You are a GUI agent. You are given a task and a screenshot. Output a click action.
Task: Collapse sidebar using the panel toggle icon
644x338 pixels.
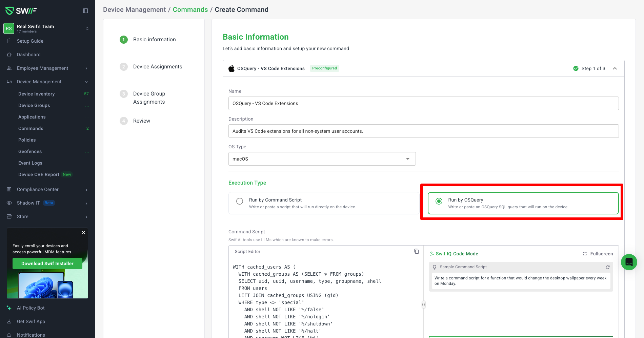pyautogui.click(x=85, y=11)
